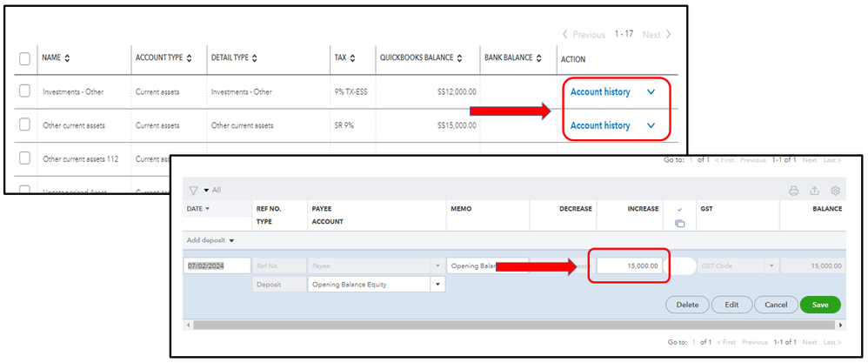Click the Deposit type field

click(x=279, y=285)
